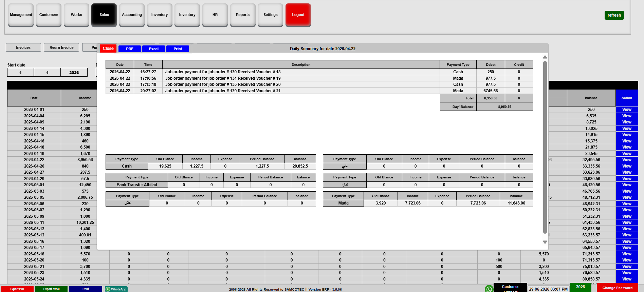View details for balance 250 row
Image resolution: width=644 pixels, height=292 pixels.
(x=627, y=110)
